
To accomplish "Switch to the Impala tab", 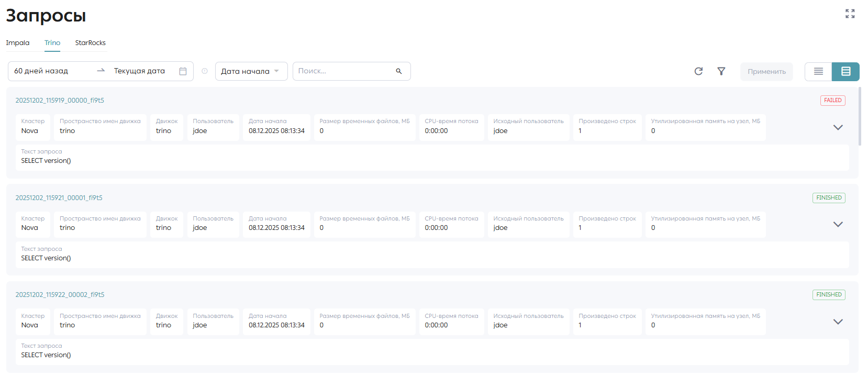I will tap(18, 43).
